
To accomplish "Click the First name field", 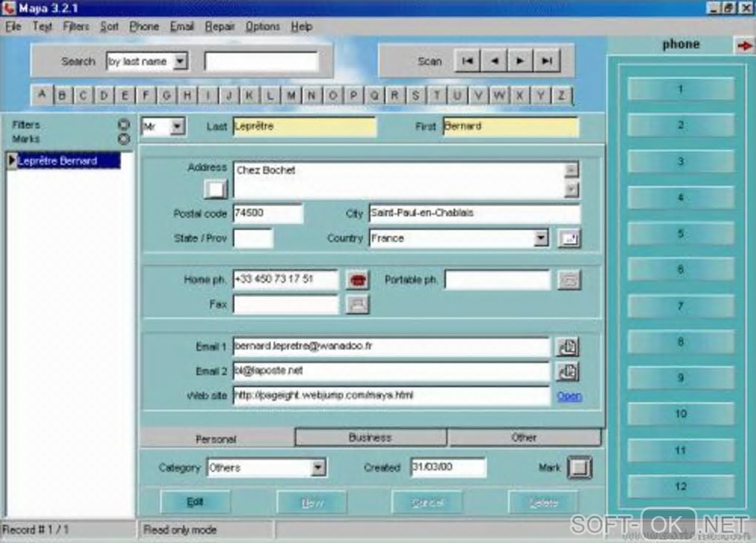I will click(x=510, y=126).
